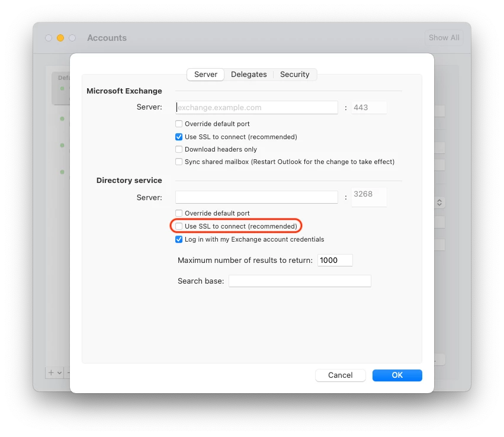Minimize the Accounts window with yellow button
This screenshot has height=437, width=504.
click(60, 38)
